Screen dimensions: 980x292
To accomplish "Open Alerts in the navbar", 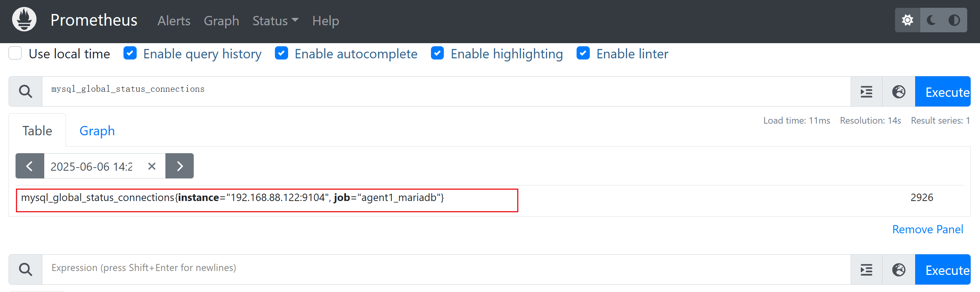I will pyautogui.click(x=174, y=21).
